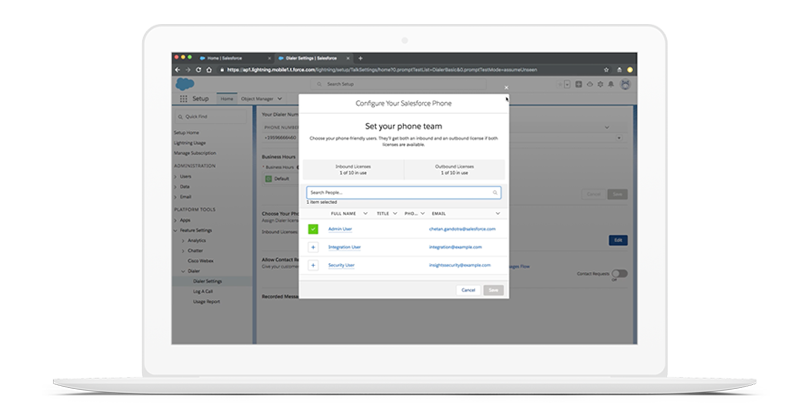Expand the Chatter tree item

184,251
